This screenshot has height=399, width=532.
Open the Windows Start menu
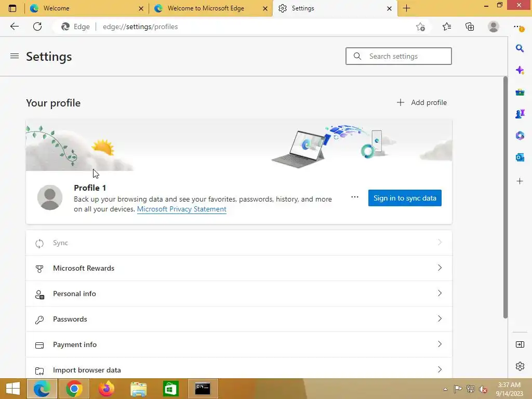click(x=13, y=389)
